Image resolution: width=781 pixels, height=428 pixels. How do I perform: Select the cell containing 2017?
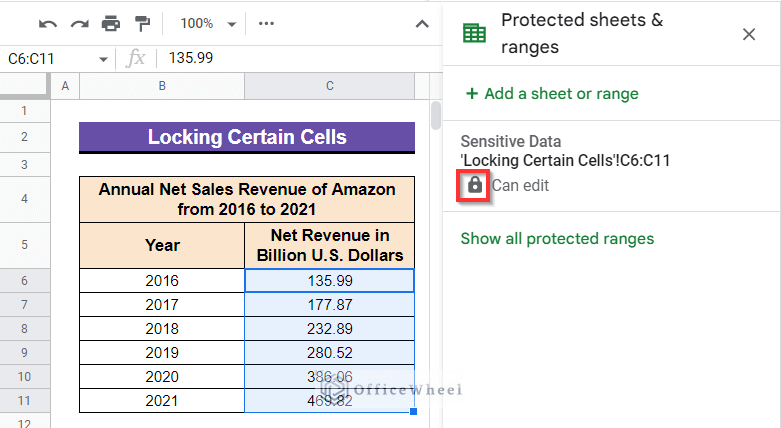162,304
